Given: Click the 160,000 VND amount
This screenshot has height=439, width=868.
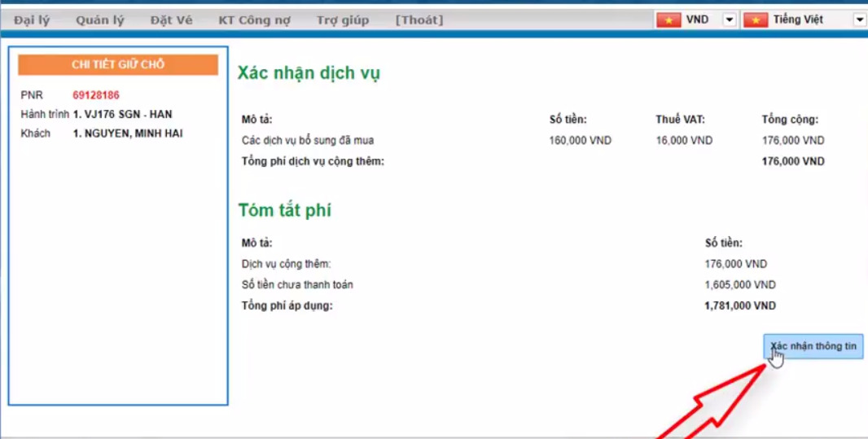Looking at the screenshot, I should 580,141.
